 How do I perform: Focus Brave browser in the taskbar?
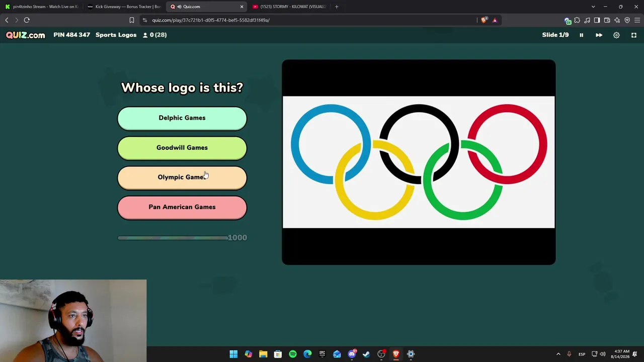[396, 354]
